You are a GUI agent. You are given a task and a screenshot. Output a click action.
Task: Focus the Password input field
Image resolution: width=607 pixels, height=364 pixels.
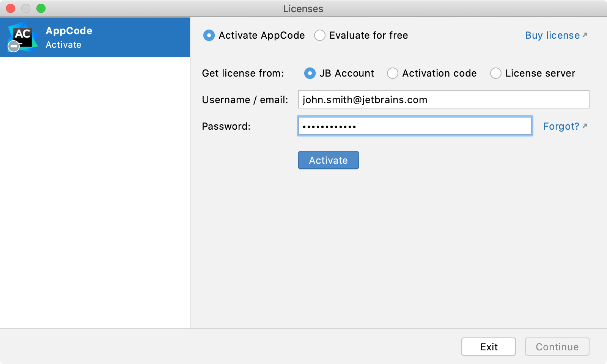click(x=415, y=126)
